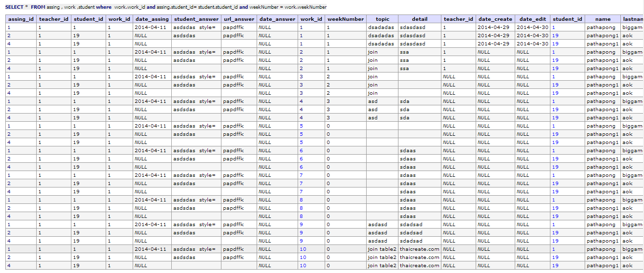
Task: Select the url_answer column header
Action: 239,19
